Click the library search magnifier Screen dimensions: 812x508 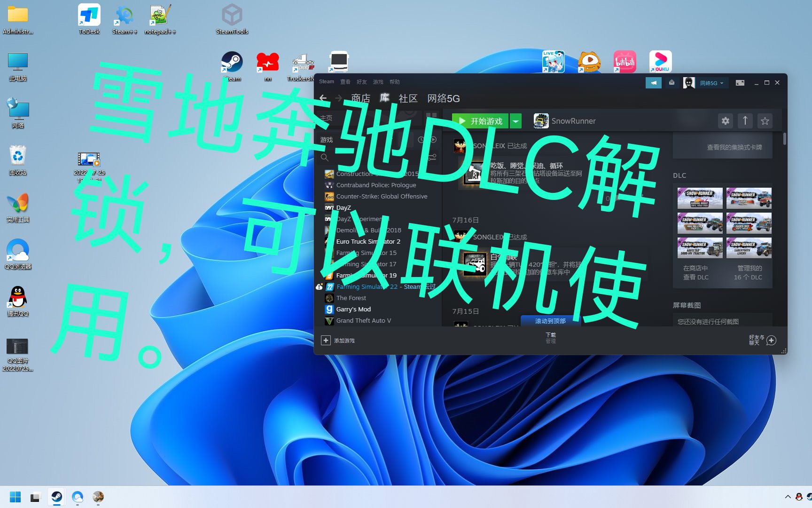325,158
